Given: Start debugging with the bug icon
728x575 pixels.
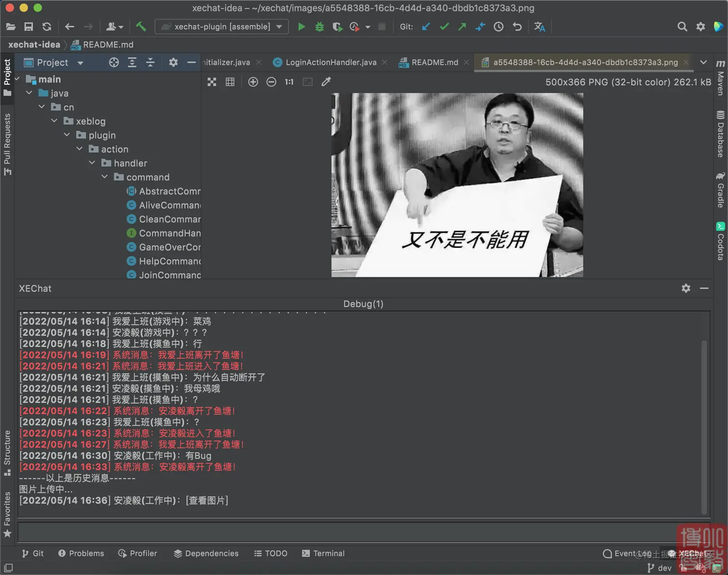Looking at the screenshot, I should pos(319,26).
